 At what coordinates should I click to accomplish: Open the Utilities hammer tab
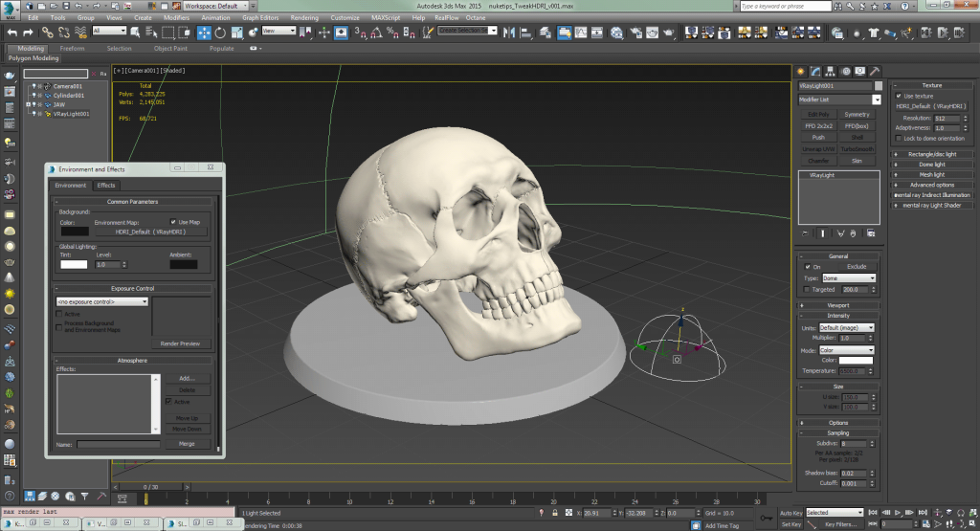click(x=875, y=71)
